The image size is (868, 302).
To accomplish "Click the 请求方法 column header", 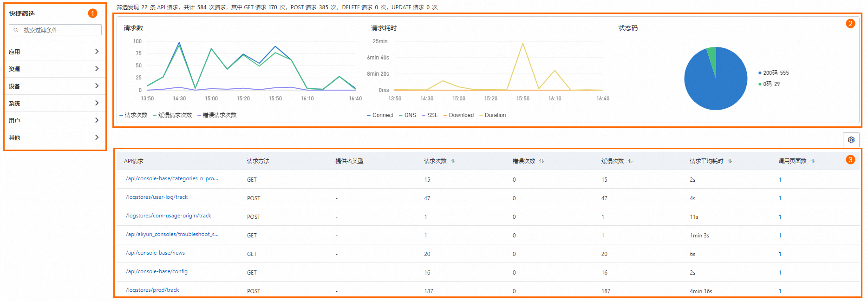I will click(258, 161).
